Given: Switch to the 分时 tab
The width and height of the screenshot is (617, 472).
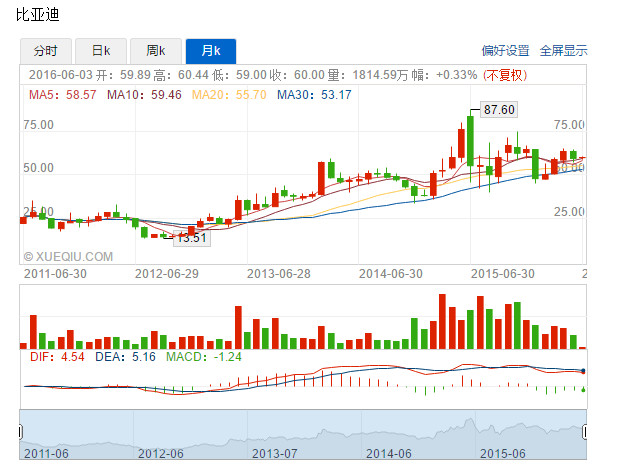Looking at the screenshot, I should click(46, 51).
